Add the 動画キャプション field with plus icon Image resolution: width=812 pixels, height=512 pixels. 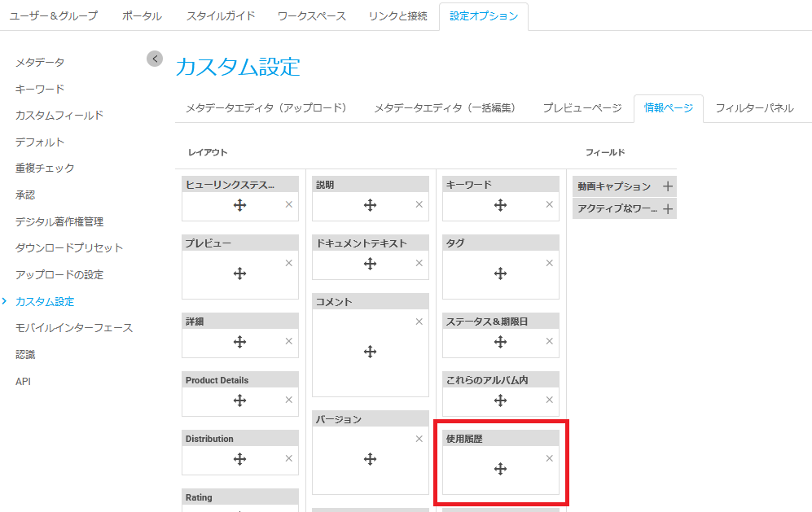pyautogui.click(x=668, y=186)
